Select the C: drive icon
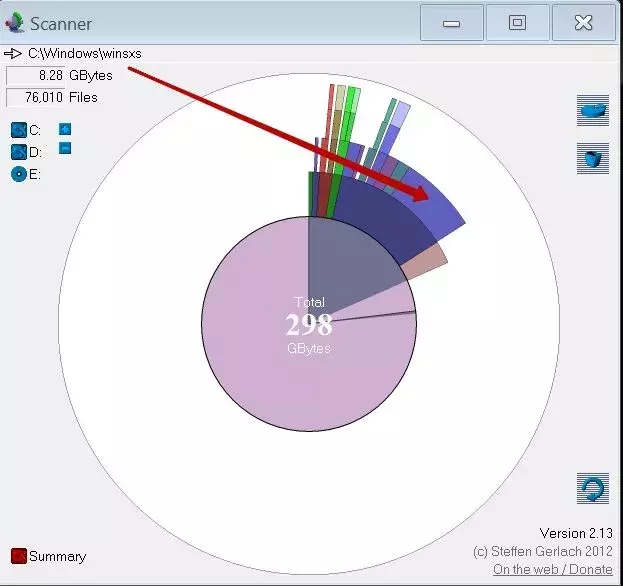This screenshot has height=586, width=623. coord(18,130)
